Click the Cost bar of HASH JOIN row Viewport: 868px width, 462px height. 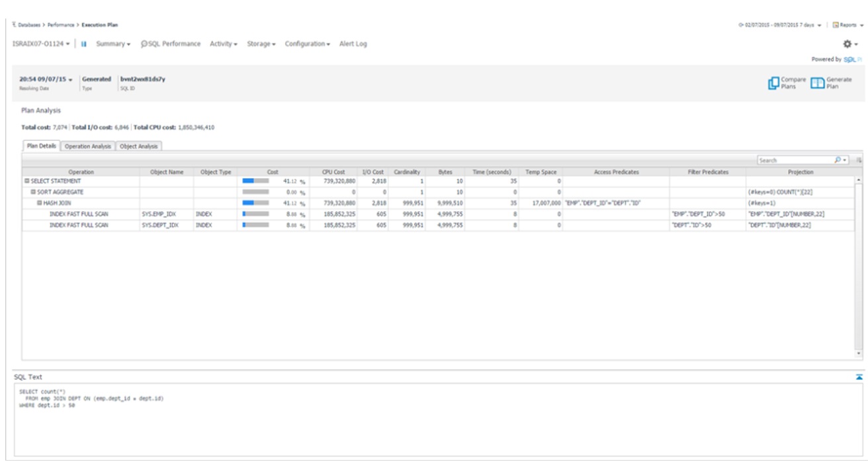(255, 203)
